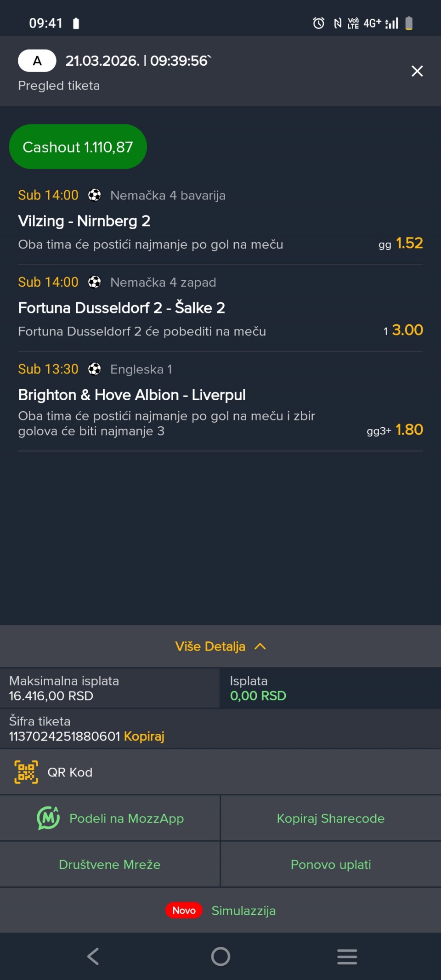Tap soccer ball icon beside Nemačka 4 zapad

(x=94, y=282)
